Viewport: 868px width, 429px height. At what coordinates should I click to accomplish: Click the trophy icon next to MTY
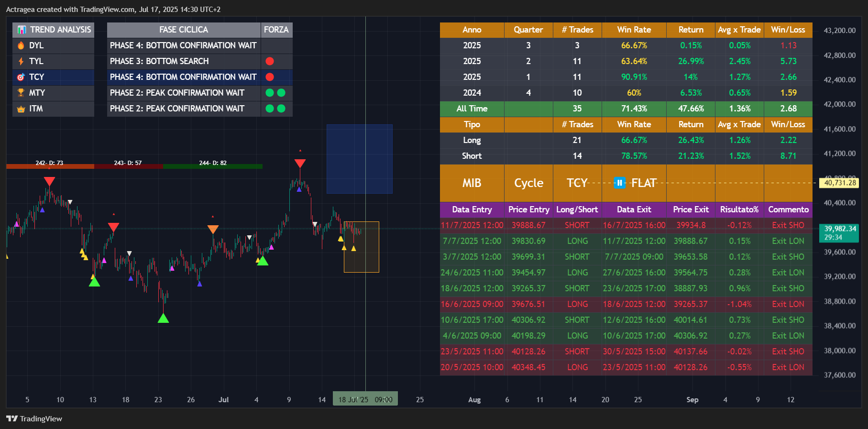(21, 93)
